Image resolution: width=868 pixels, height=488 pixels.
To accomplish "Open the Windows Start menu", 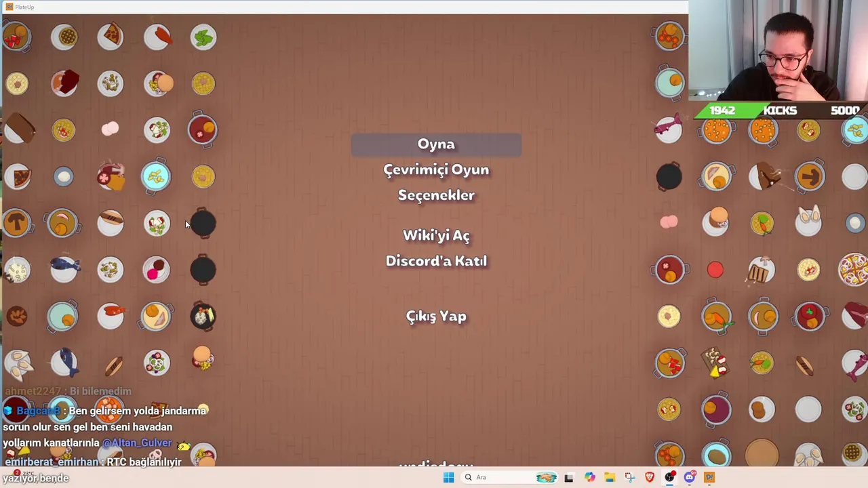I will pos(448,477).
